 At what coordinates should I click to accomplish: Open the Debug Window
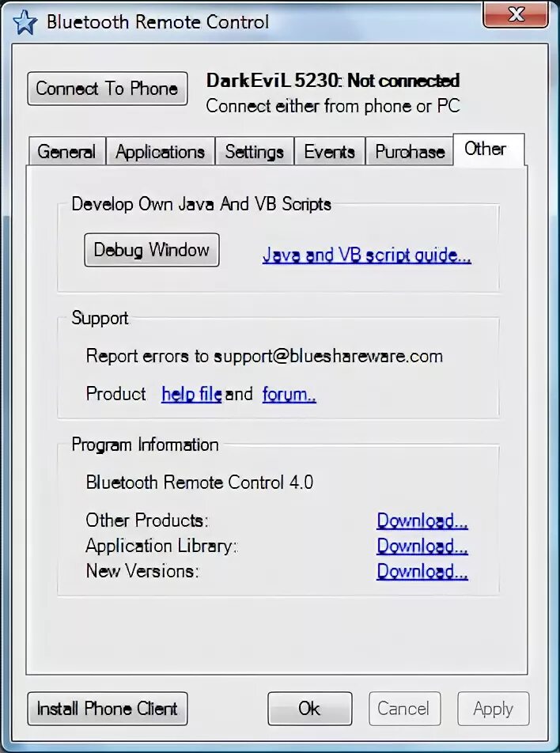[152, 250]
